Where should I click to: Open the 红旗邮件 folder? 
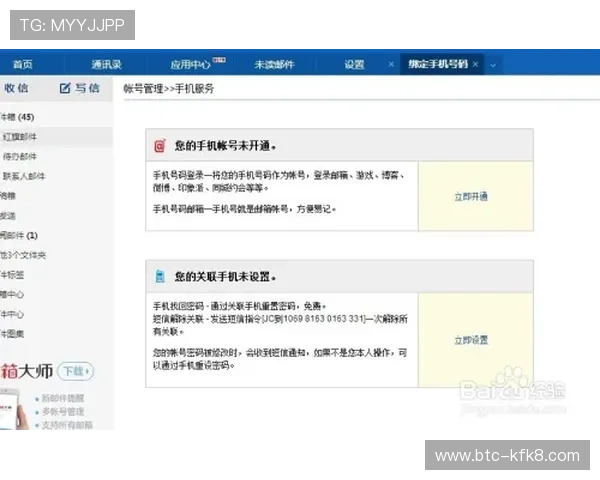click(x=19, y=137)
